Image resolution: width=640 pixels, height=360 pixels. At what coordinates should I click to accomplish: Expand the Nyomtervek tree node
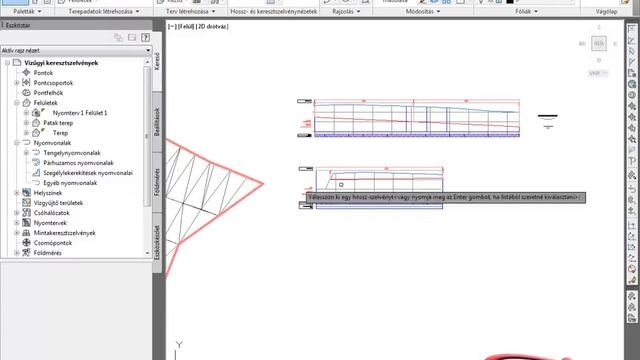[x=17, y=223]
